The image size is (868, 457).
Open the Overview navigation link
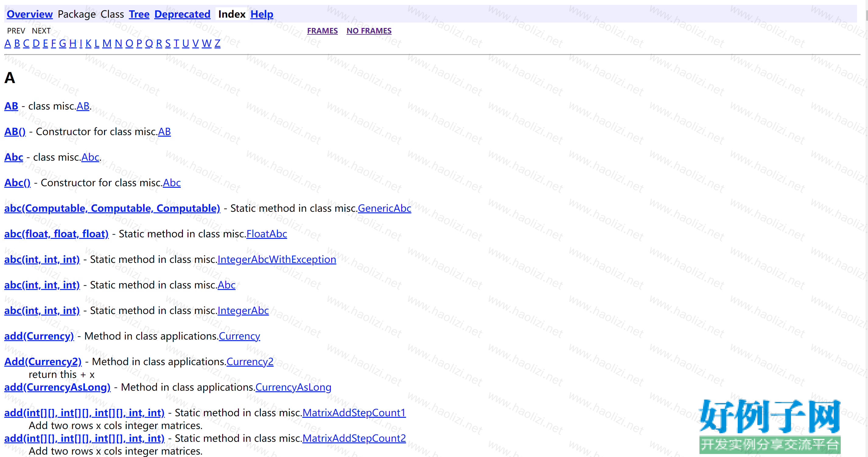[30, 14]
